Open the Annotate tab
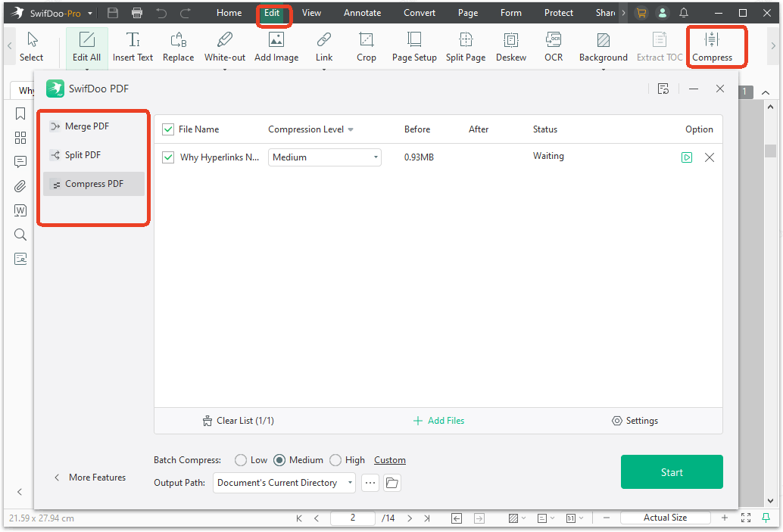 pos(363,13)
